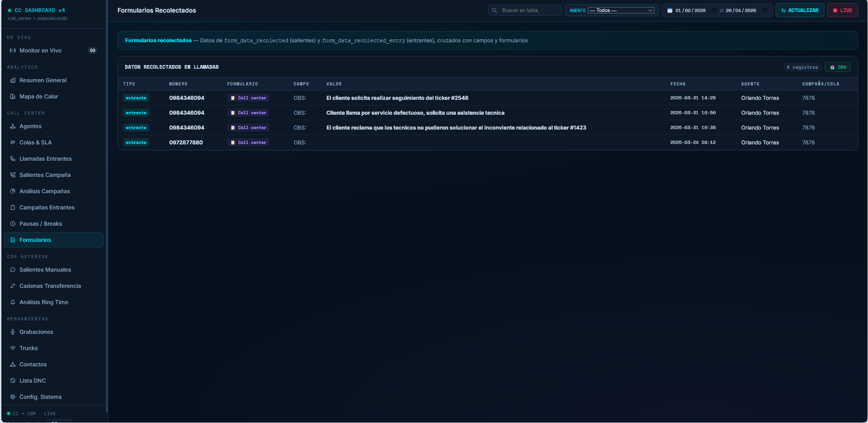Click the Análisis Ring Time bell icon
The width and height of the screenshot is (868, 423).
tap(13, 302)
